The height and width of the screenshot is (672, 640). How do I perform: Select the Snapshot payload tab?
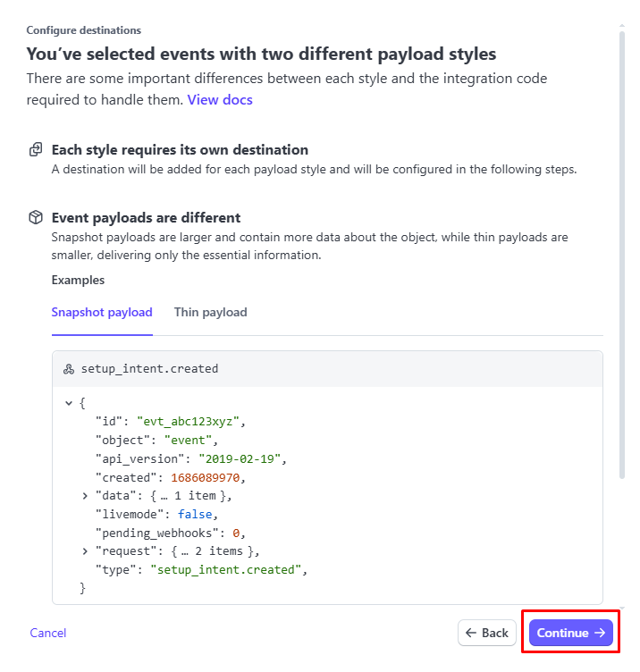click(x=102, y=313)
